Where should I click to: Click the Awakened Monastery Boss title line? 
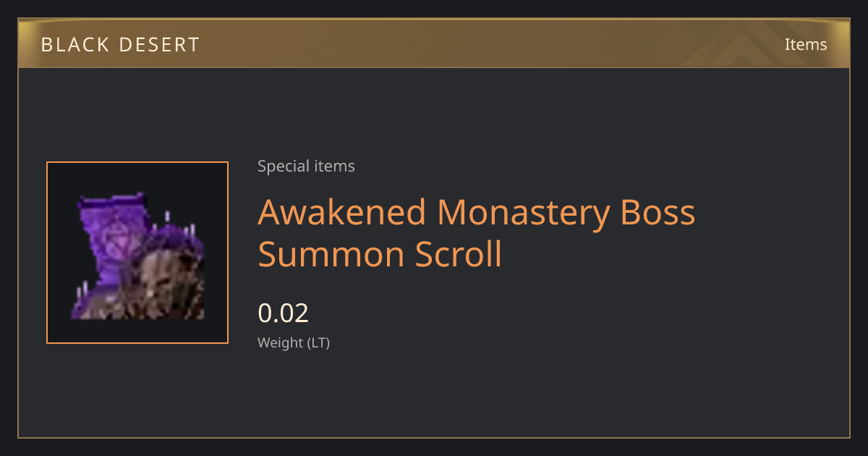click(477, 213)
